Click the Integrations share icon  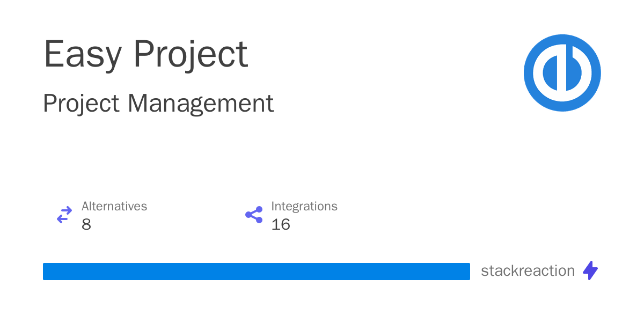[254, 215]
